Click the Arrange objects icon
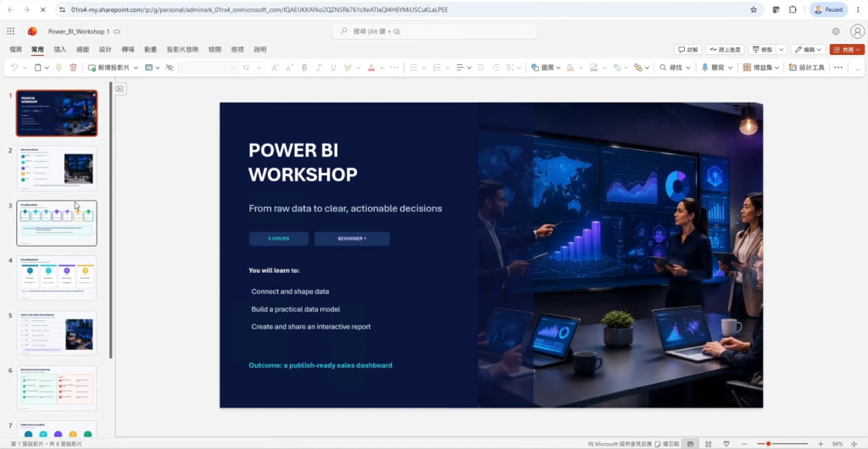 [638, 68]
